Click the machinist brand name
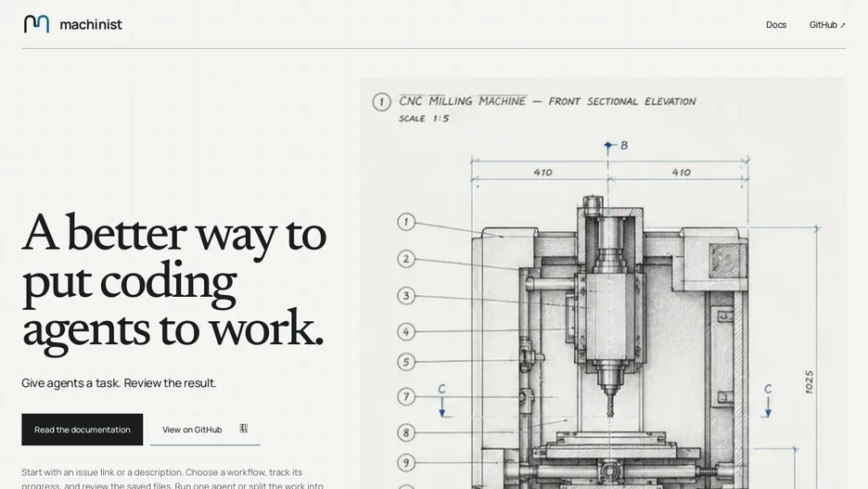This screenshot has height=489, width=868. coord(91,24)
